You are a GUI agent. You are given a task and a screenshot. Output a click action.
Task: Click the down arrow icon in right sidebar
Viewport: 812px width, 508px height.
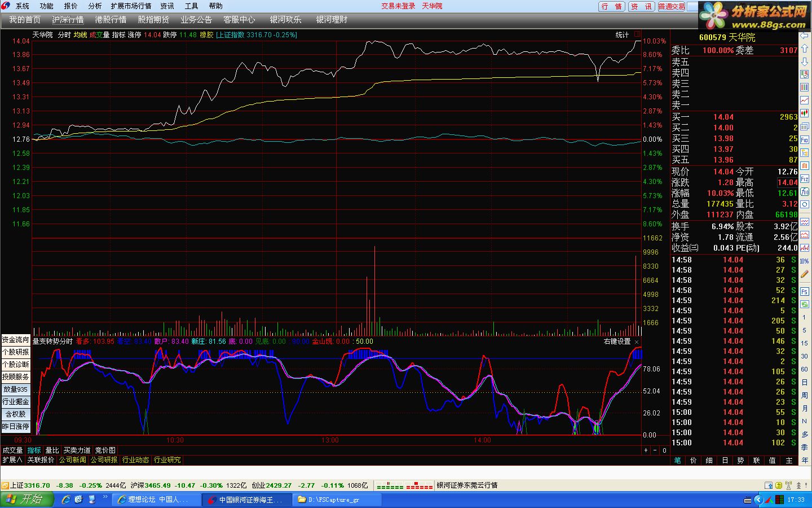tap(805, 62)
